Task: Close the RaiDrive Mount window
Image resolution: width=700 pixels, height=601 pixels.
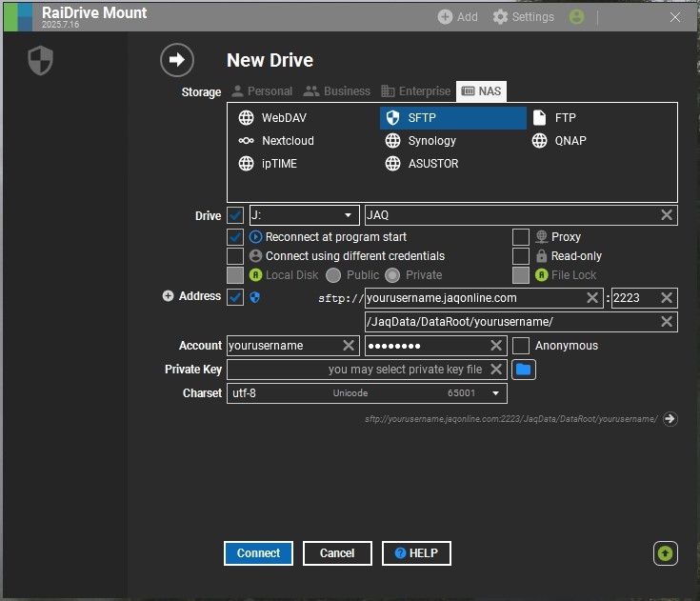Action: 675,17
